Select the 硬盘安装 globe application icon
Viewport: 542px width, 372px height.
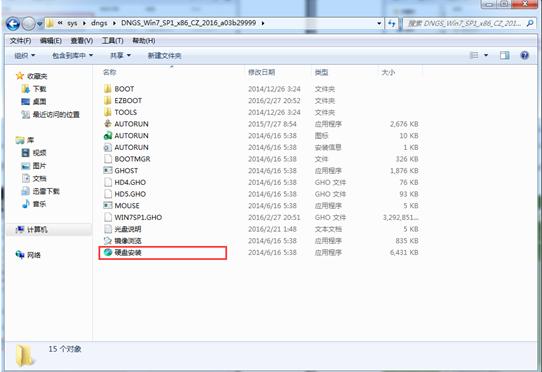tap(108, 252)
